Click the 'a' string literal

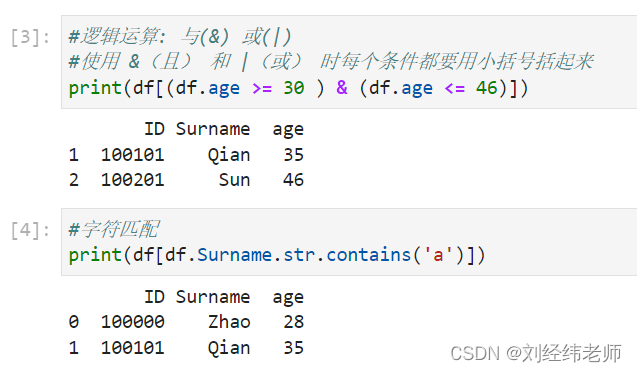pyautogui.click(x=438, y=255)
